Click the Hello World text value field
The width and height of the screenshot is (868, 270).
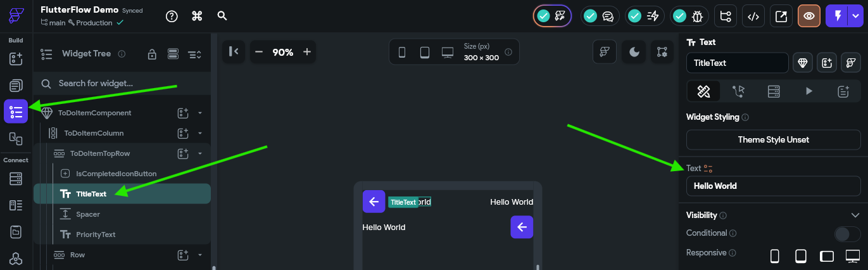773,186
